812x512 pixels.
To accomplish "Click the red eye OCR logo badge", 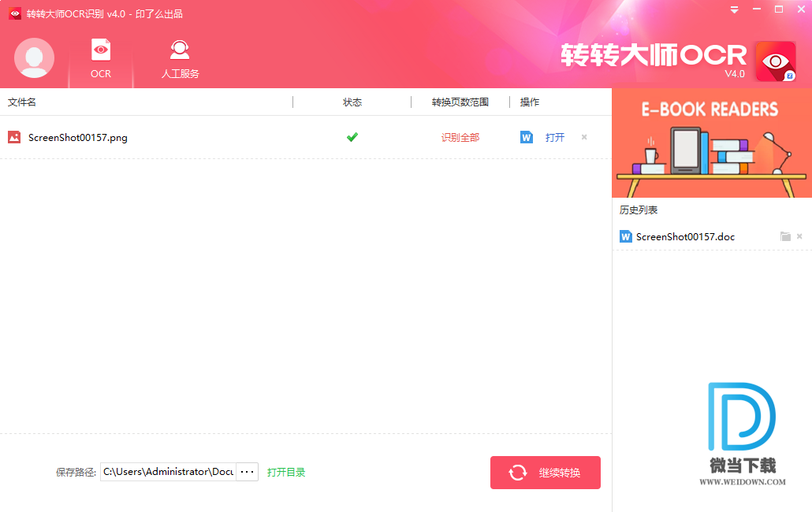I will 776,61.
